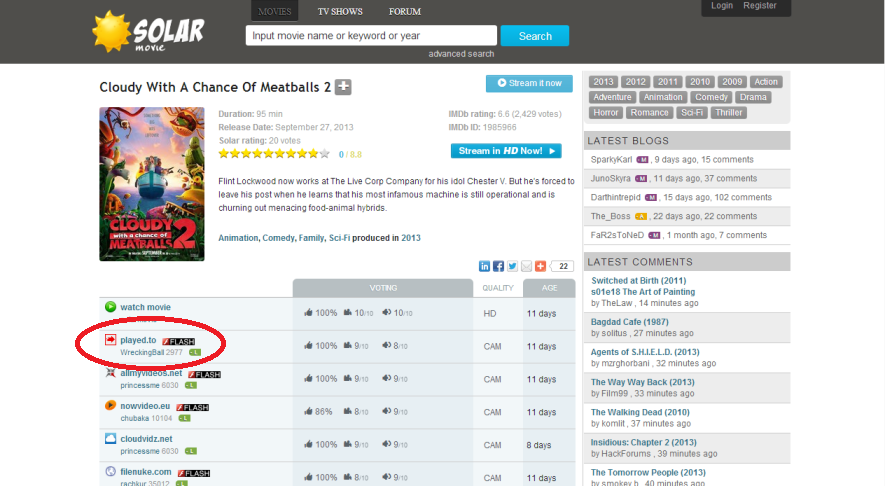The image size is (885, 486).
Task: Click the Comedy genre link in description
Action: point(278,238)
